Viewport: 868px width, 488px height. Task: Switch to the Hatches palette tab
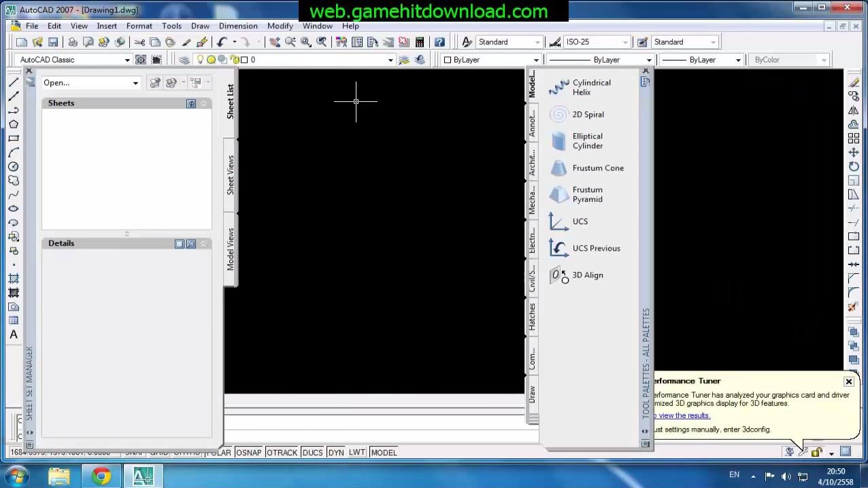pyautogui.click(x=532, y=317)
